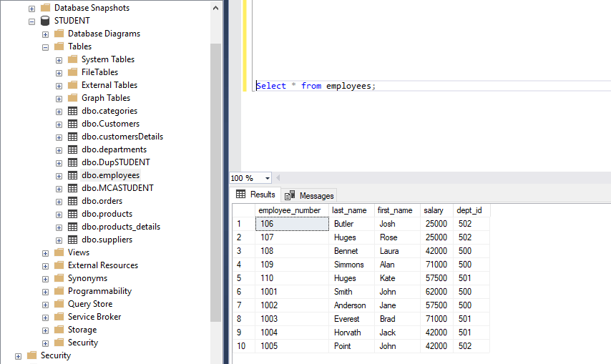The image size is (611, 364).
Task: Switch to the Messages tab
Action: (309, 195)
